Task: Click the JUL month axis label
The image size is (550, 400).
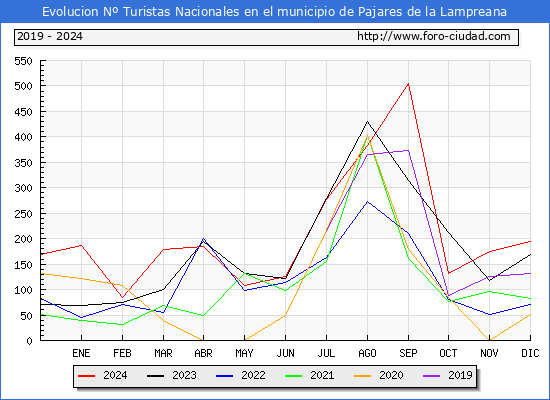Action: point(327,353)
